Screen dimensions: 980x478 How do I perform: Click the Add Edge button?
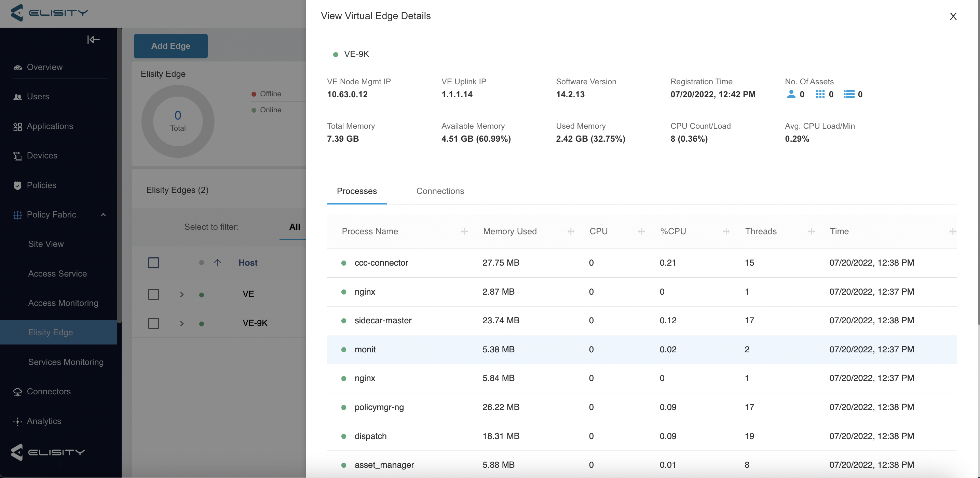[x=171, y=46]
